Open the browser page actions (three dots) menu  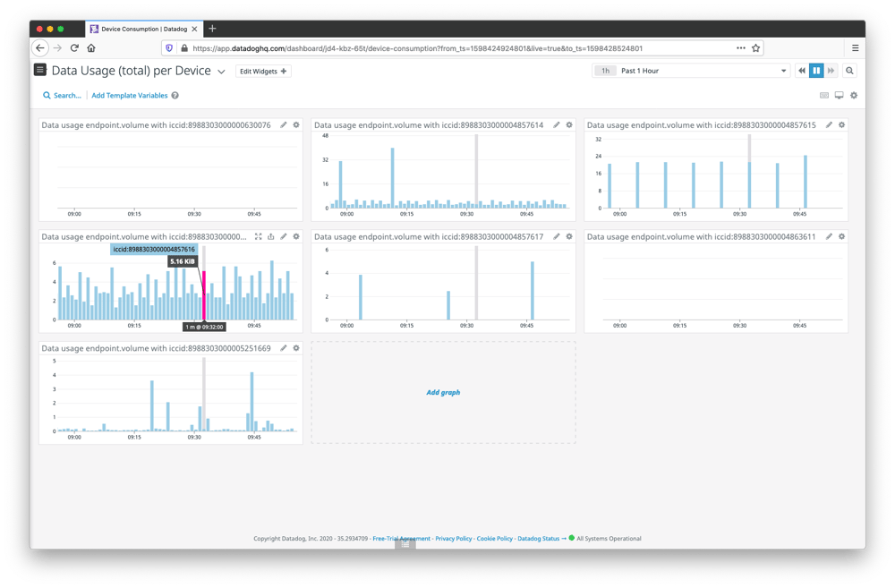tap(740, 48)
